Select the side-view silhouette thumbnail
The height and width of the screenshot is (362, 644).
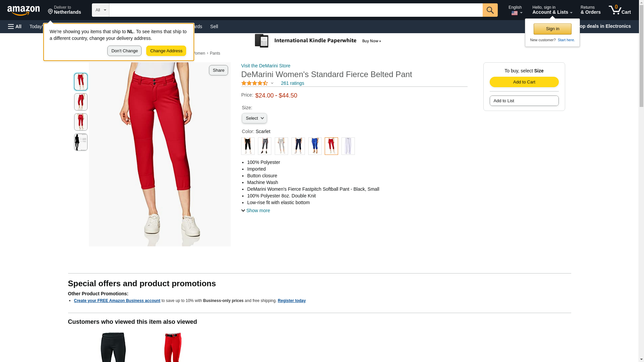[81, 142]
